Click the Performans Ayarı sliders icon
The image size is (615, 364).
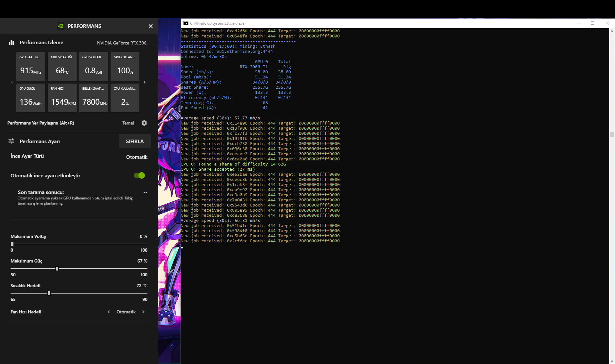(x=11, y=141)
